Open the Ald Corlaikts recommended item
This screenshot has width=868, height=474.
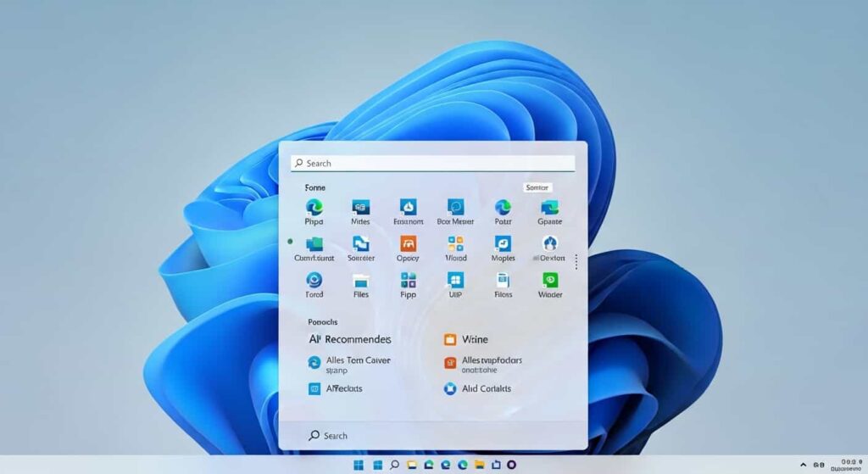pos(477,388)
